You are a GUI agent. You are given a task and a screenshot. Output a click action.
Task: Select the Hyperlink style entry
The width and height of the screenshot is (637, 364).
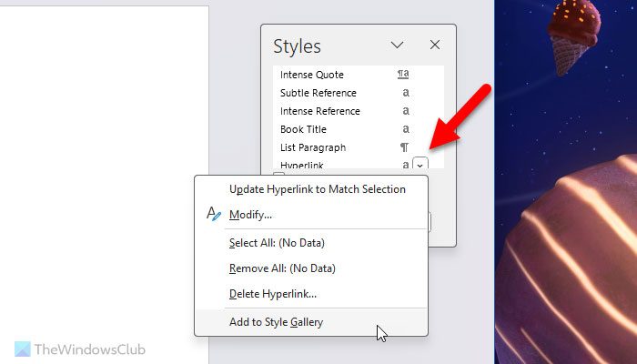click(304, 165)
